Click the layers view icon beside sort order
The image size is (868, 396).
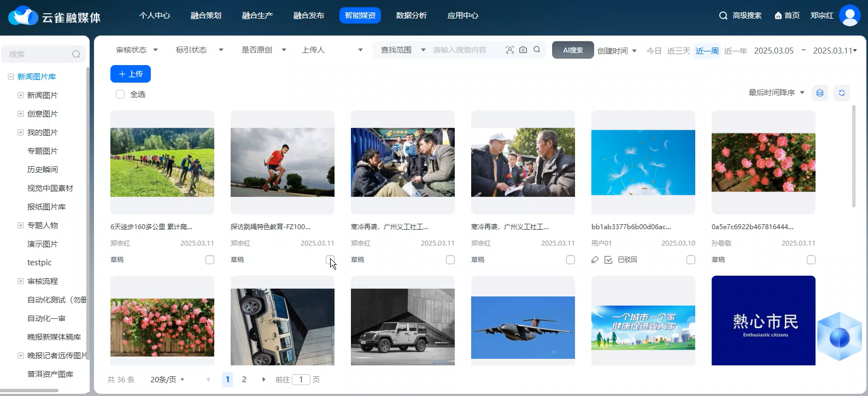[819, 93]
